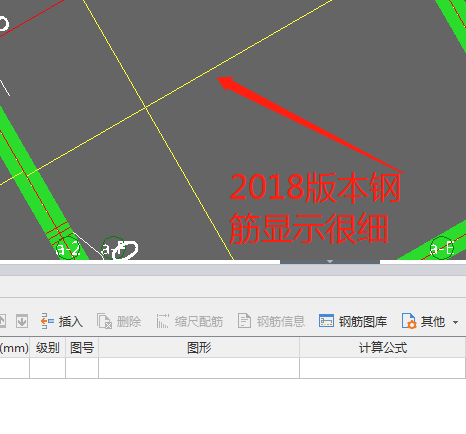Open 缩尺配筋 scaled rebar tool
Screen dimensions: 466x434
point(189,321)
